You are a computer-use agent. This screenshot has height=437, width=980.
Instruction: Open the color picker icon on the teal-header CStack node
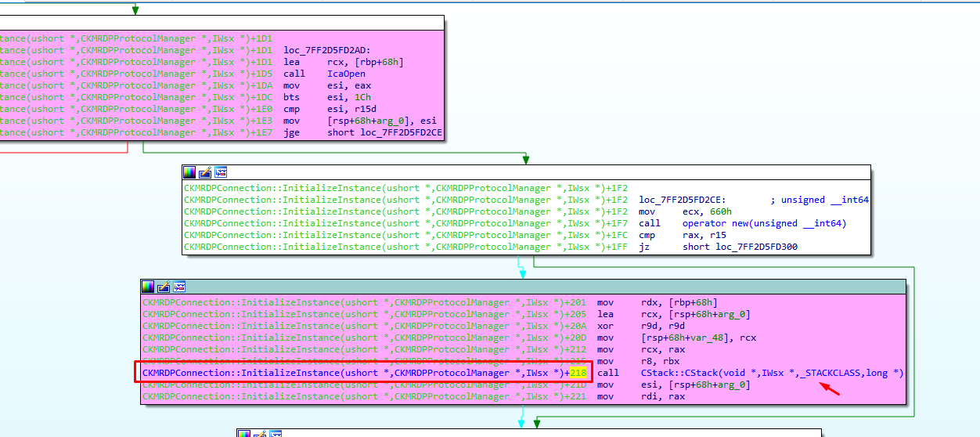tap(148, 287)
